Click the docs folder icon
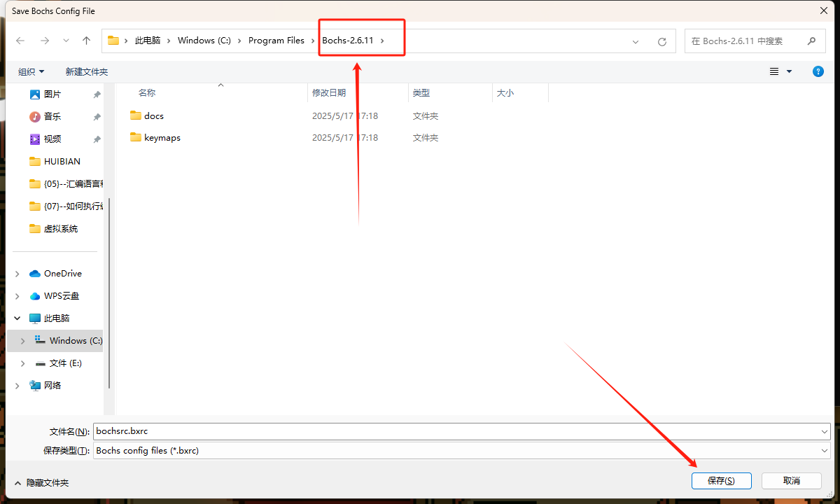Viewport: 840px width, 504px height. tap(136, 116)
